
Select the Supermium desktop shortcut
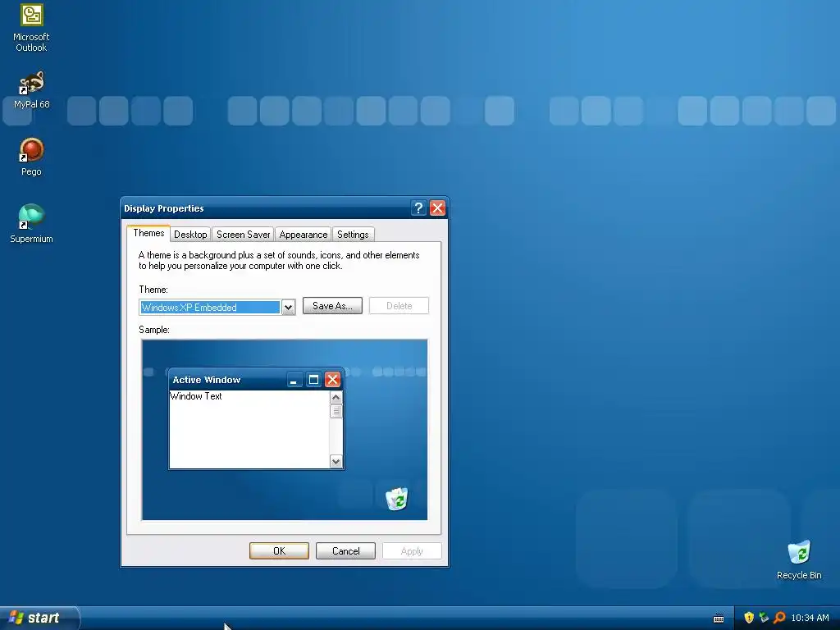[x=31, y=224]
